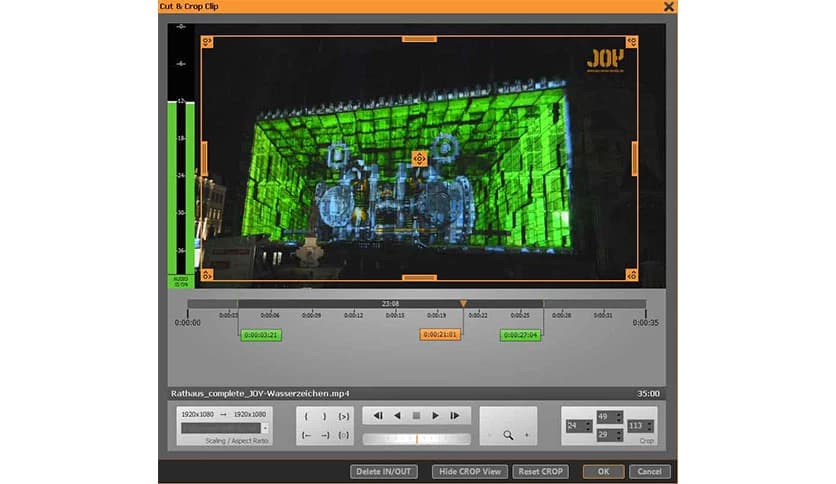Click Hide CROP View button

(x=470, y=471)
